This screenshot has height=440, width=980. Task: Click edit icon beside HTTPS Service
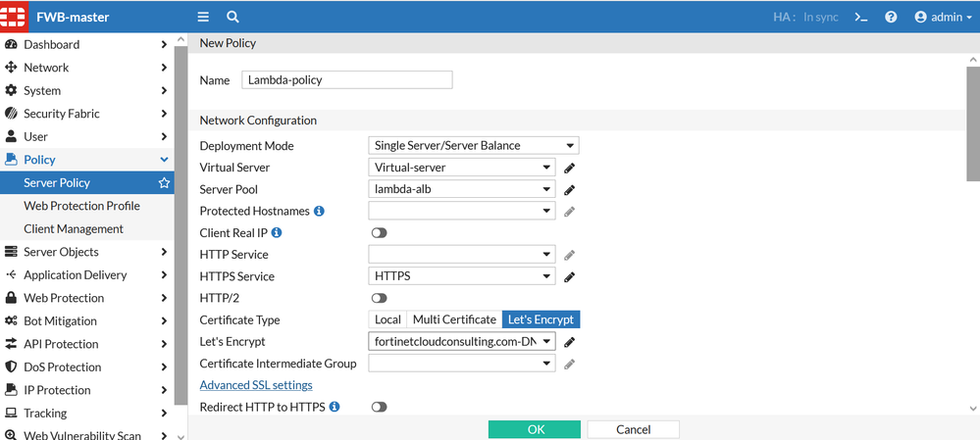[569, 276]
